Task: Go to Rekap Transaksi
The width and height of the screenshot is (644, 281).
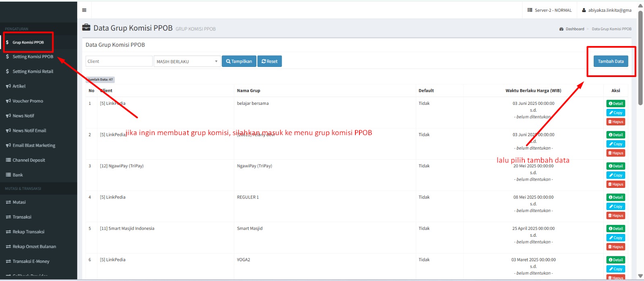Action: (28, 232)
